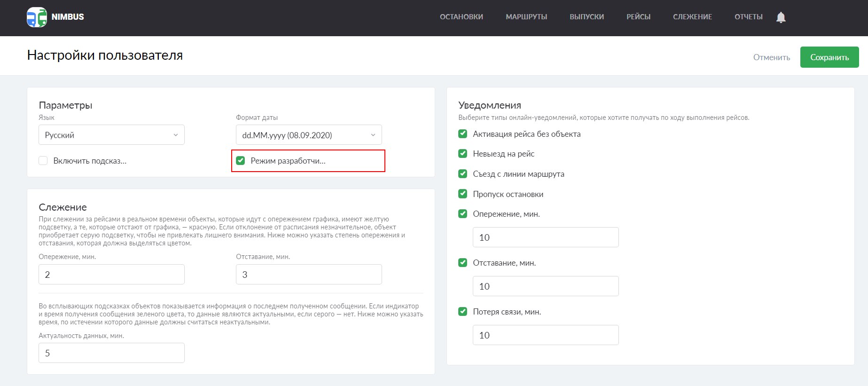
Task: Click the Актуальность данных input field
Action: pos(111,353)
